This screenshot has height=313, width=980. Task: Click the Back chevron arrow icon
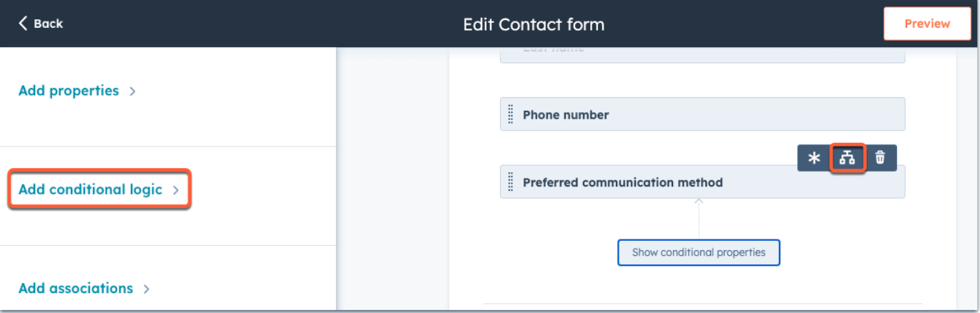23,24
